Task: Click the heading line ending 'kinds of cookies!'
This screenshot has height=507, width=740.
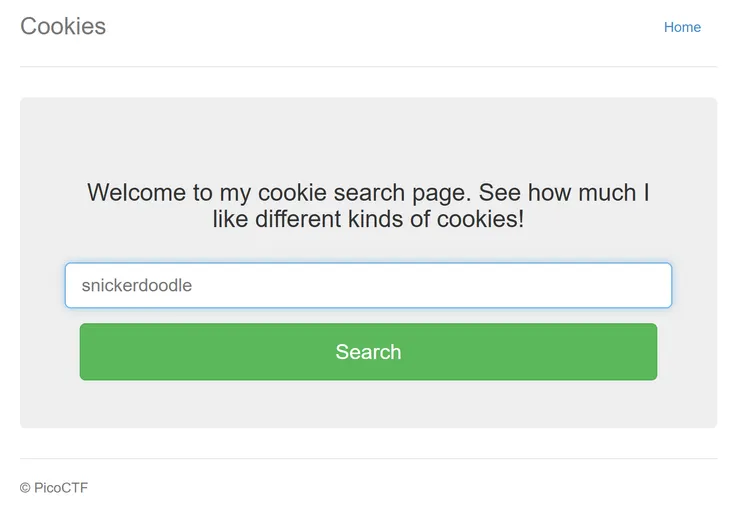Action: point(368,219)
